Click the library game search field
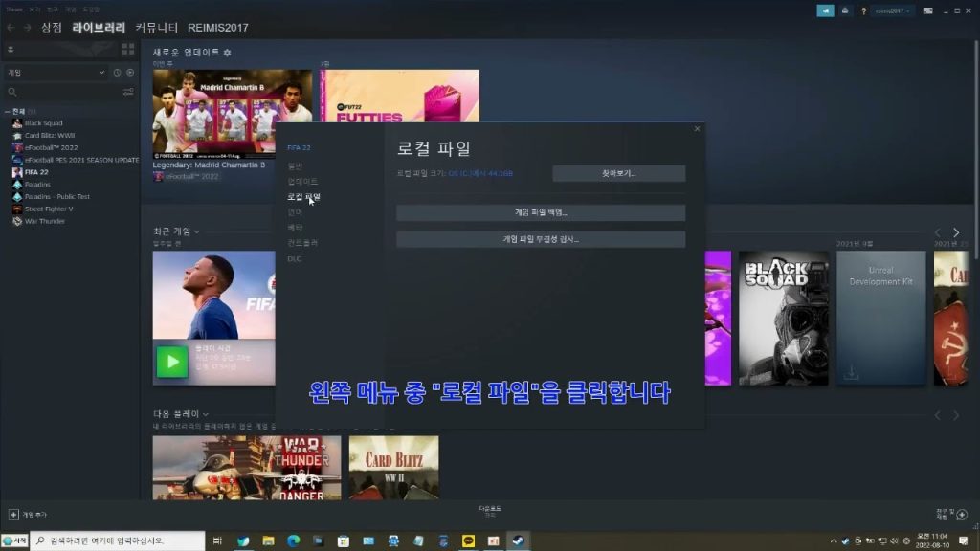 (62, 92)
